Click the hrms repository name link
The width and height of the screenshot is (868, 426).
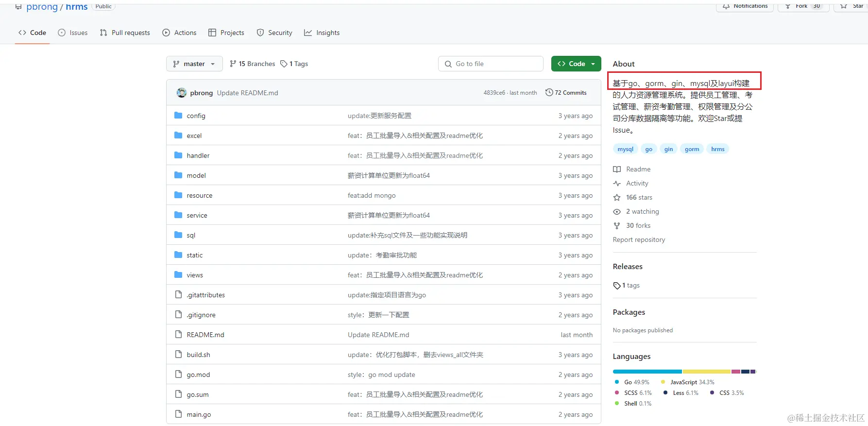coord(77,7)
